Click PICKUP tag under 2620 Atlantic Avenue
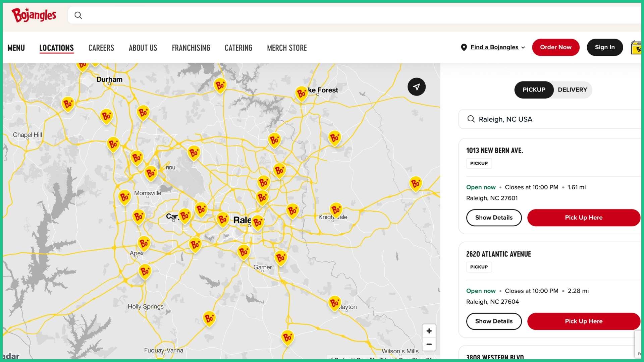Screen dimensions: 644x362 (479, 267)
